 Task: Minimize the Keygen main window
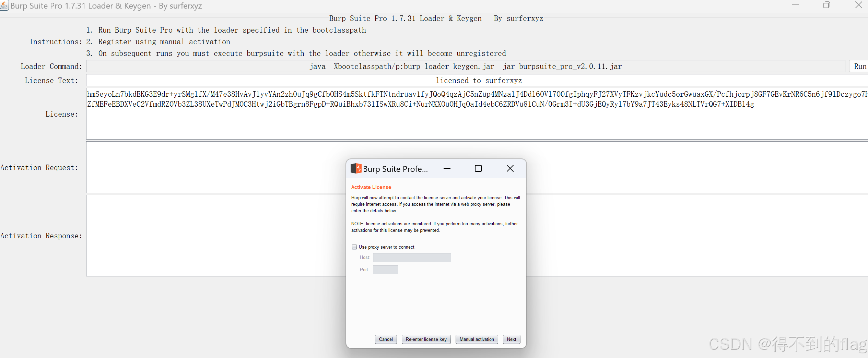tap(796, 5)
